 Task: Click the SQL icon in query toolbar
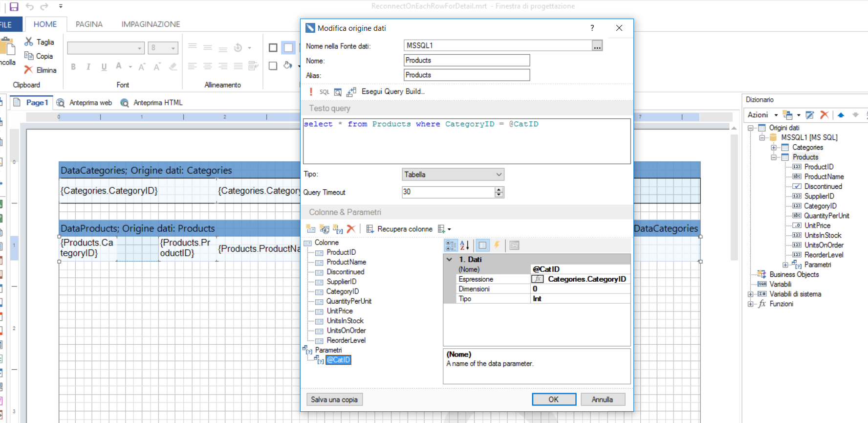coord(325,92)
